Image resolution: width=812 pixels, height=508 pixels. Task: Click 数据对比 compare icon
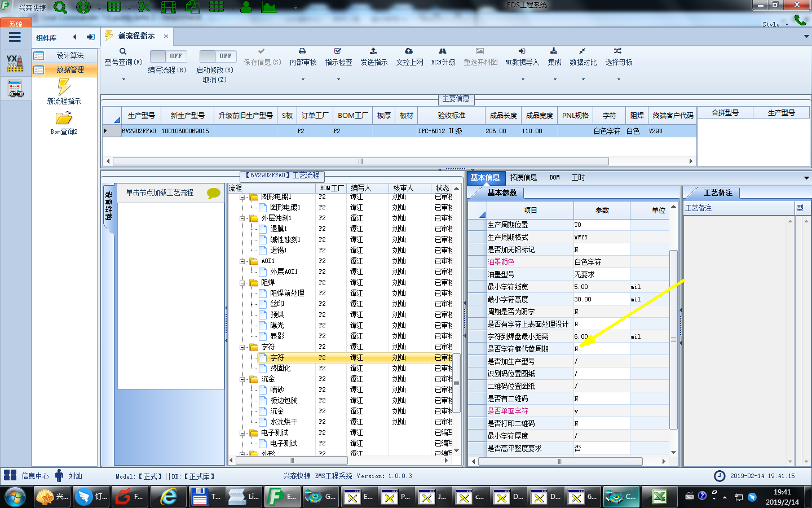point(582,51)
